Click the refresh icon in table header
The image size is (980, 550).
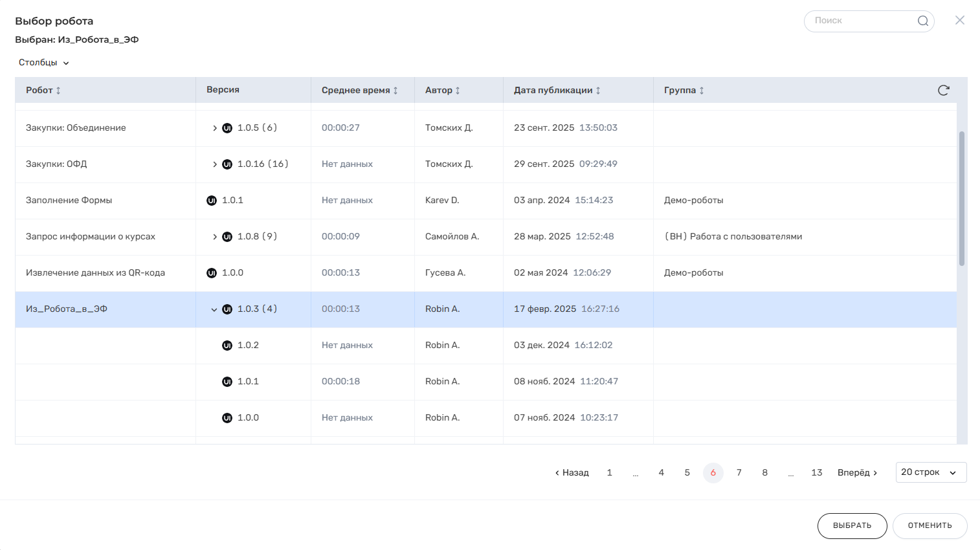coord(943,90)
